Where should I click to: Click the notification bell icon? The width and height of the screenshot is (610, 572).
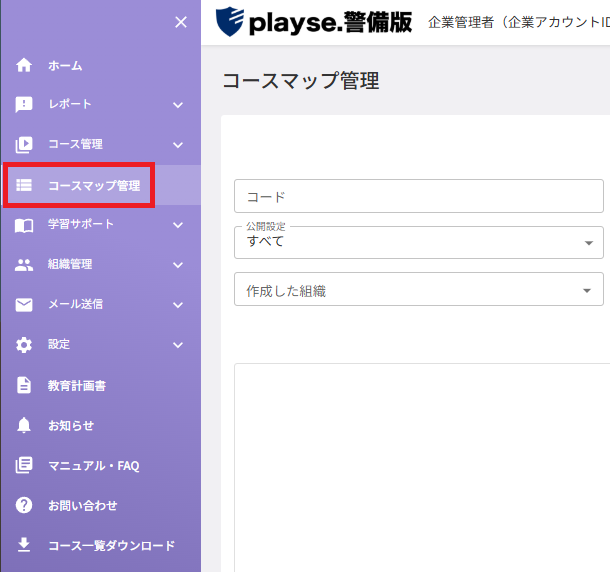coord(24,425)
